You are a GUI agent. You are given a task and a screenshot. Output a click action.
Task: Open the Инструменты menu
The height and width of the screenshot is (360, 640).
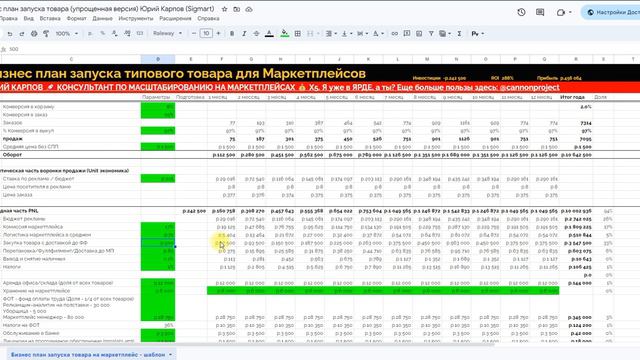point(136,18)
